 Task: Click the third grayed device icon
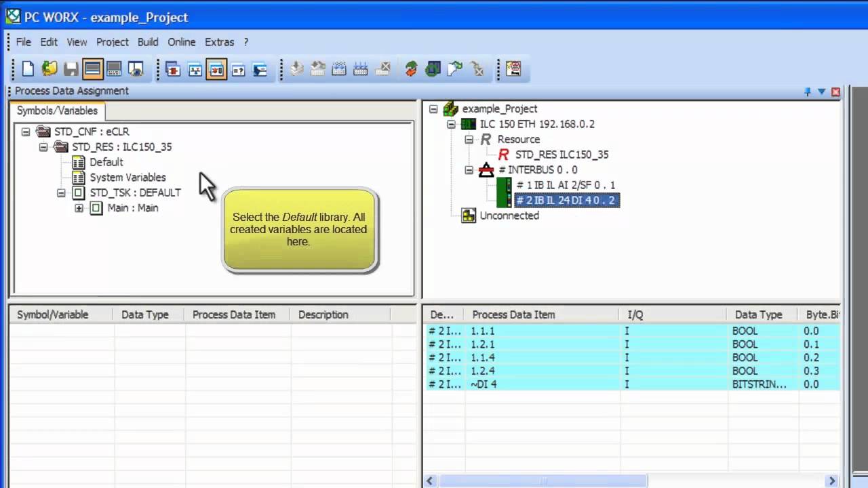click(339, 68)
